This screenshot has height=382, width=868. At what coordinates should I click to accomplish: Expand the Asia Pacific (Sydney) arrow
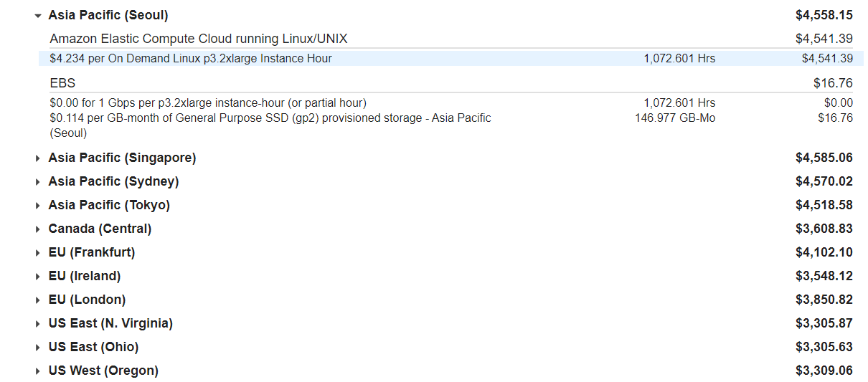tap(38, 182)
